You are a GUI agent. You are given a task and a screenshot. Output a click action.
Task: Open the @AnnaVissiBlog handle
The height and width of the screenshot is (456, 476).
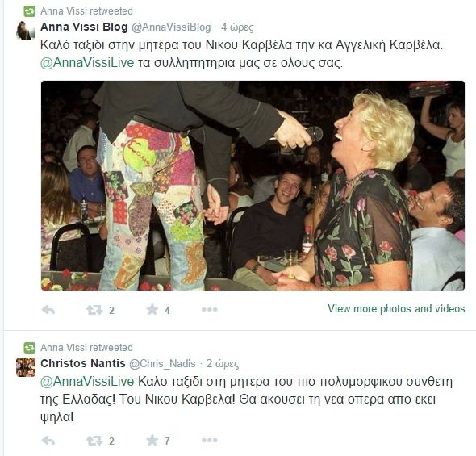tap(171, 27)
